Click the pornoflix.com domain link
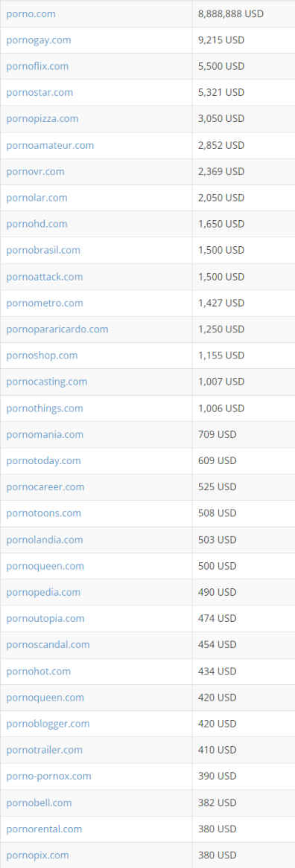This screenshot has width=295, height=868. (37, 66)
